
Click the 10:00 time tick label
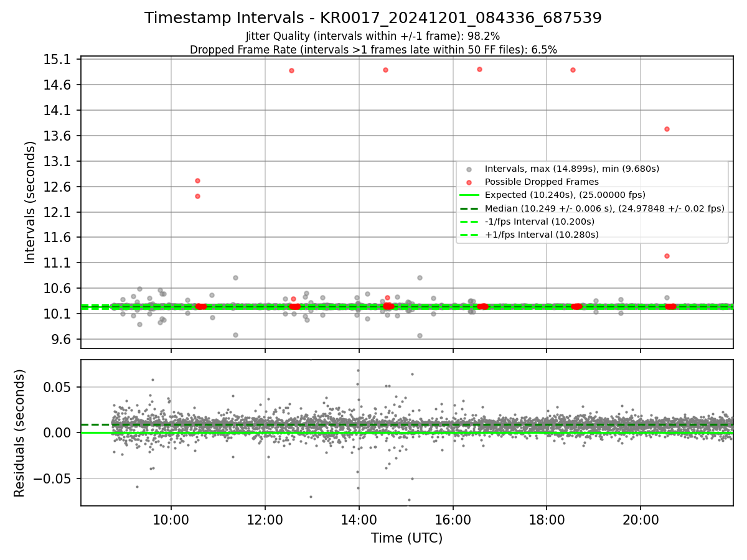point(171,520)
